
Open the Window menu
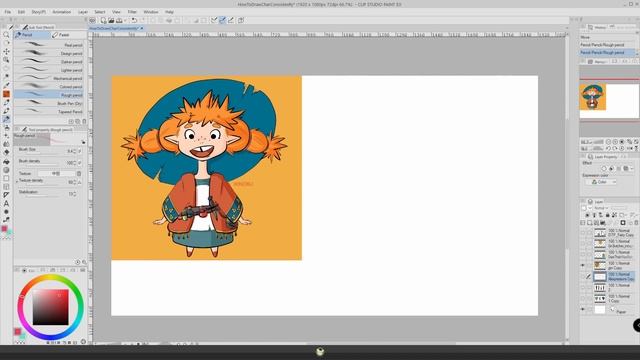[x=151, y=12]
